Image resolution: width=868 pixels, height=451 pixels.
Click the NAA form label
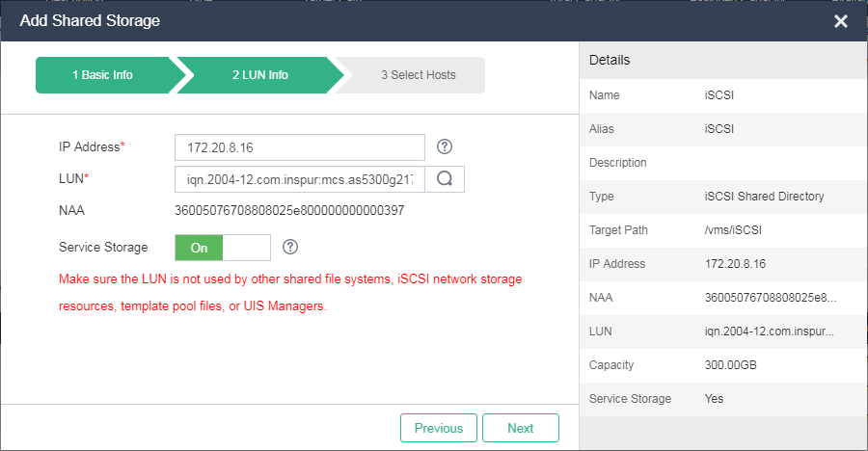(71, 210)
